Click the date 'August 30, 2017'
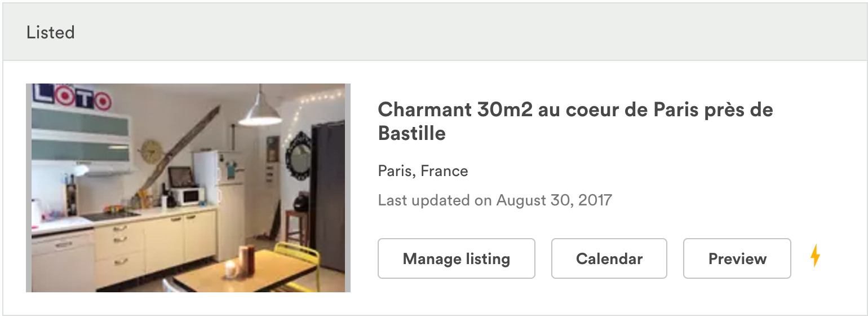Viewport: 868px width, 316px height. [553, 200]
